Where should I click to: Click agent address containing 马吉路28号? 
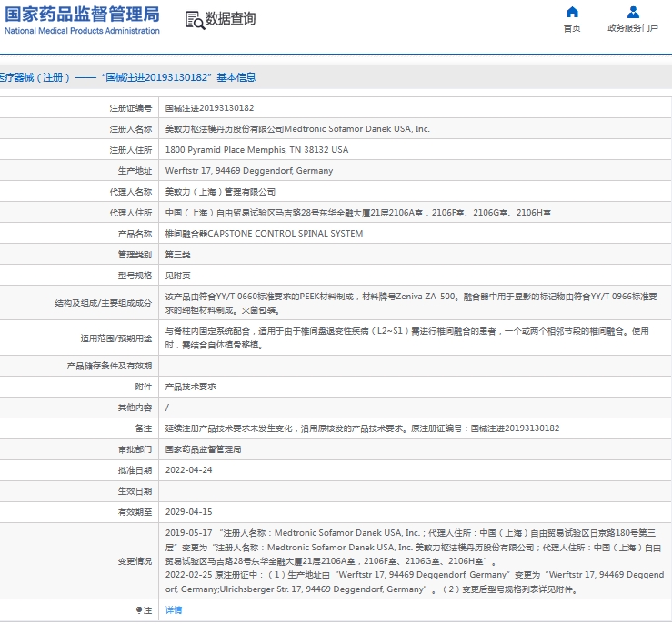(358, 213)
